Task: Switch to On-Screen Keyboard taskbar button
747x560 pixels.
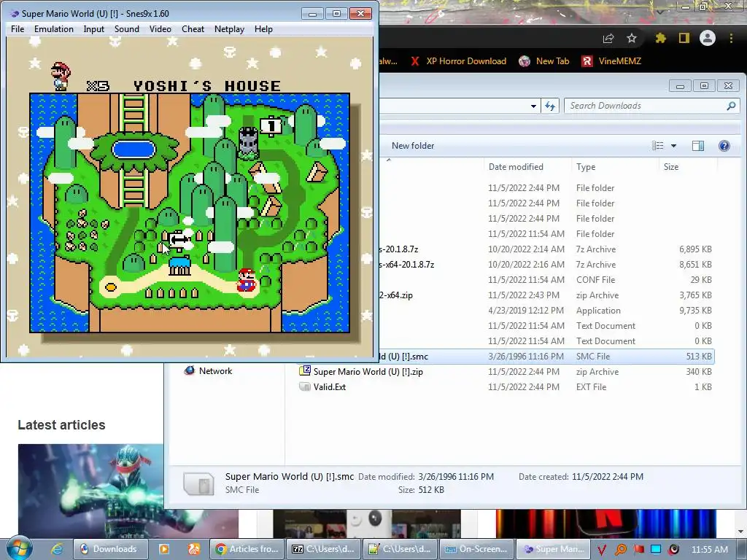Action: pyautogui.click(x=476, y=549)
